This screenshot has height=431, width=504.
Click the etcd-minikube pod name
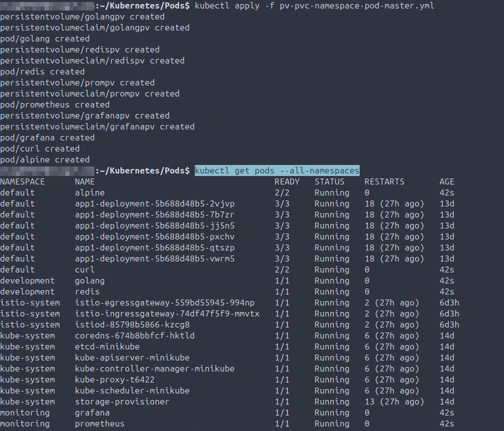pos(107,347)
